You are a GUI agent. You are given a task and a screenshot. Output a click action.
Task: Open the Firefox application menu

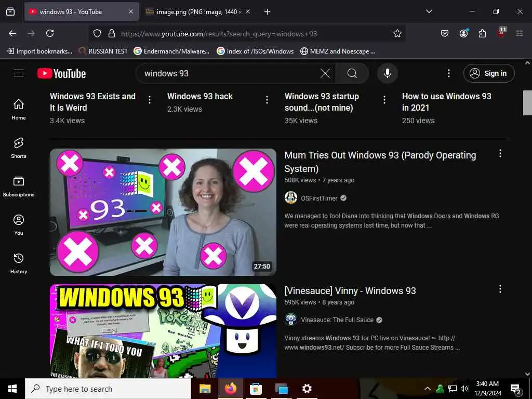(520, 33)
